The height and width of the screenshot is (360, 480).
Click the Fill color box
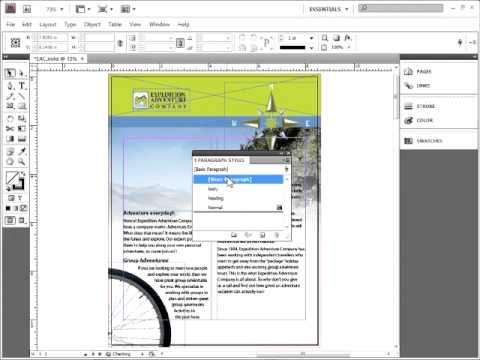click(x=12, y=178)
